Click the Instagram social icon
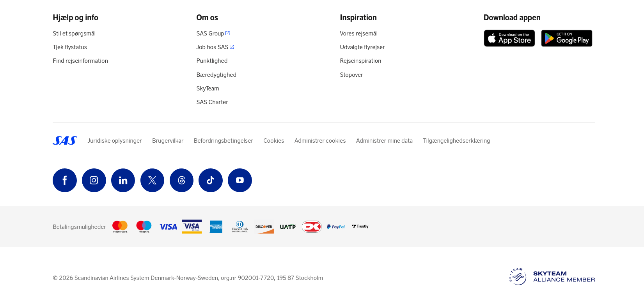644x299 pixels. point(94,180)
